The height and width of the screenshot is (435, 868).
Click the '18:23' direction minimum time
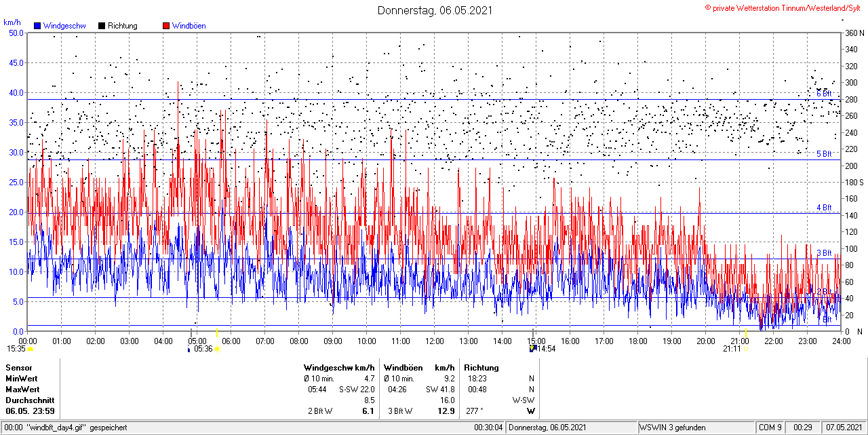coord(477,378)
